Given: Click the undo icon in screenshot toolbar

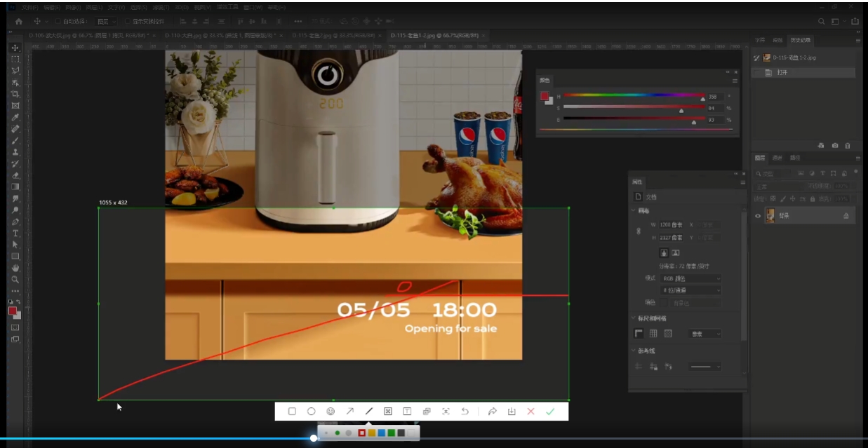Looking at the screenshot, I should coord(465,412).
